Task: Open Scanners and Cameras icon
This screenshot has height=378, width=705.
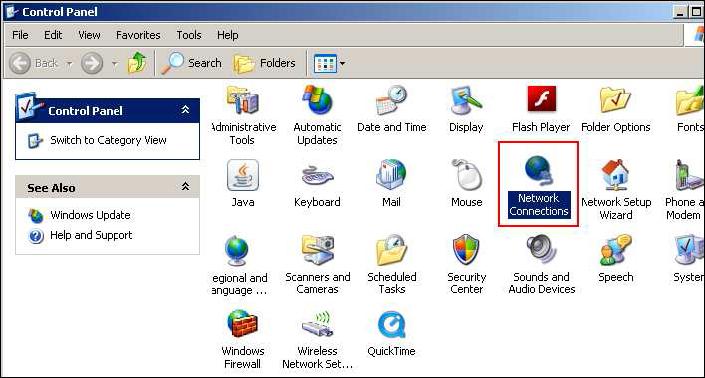Action: click(317, 264)
